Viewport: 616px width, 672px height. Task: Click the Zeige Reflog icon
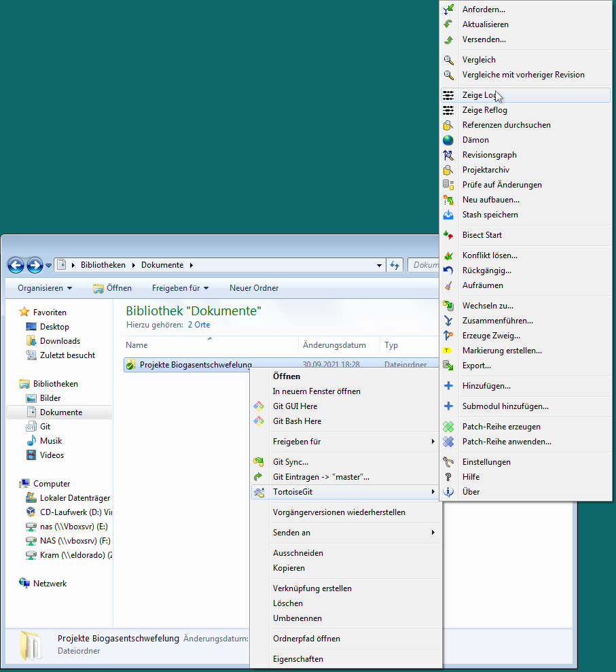[x=448, y=110]
